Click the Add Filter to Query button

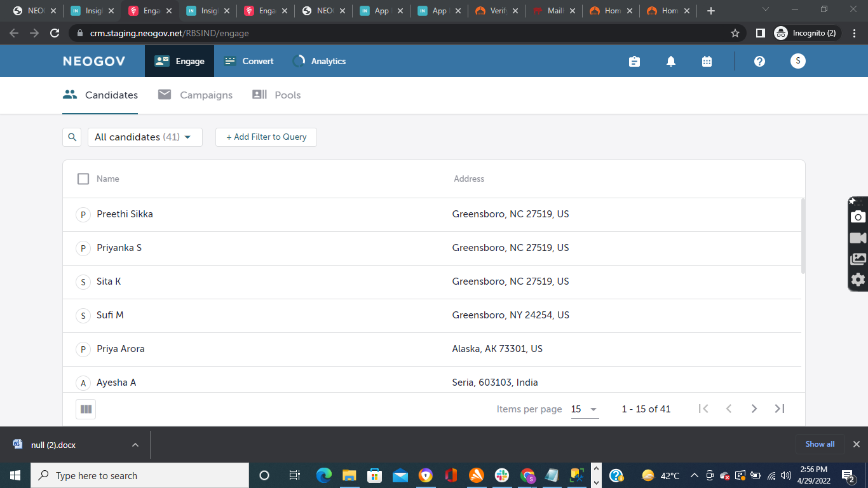coord(266,137)
